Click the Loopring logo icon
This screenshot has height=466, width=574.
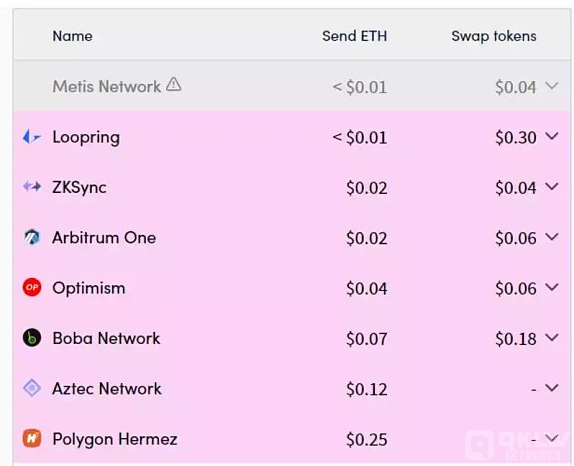[32, 137]
